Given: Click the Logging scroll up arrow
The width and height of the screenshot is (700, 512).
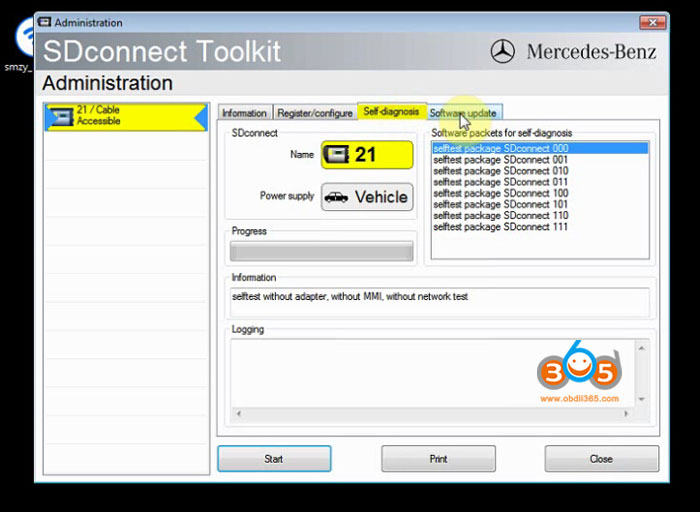Looking at the screenshot, I should tap(642, 348).
